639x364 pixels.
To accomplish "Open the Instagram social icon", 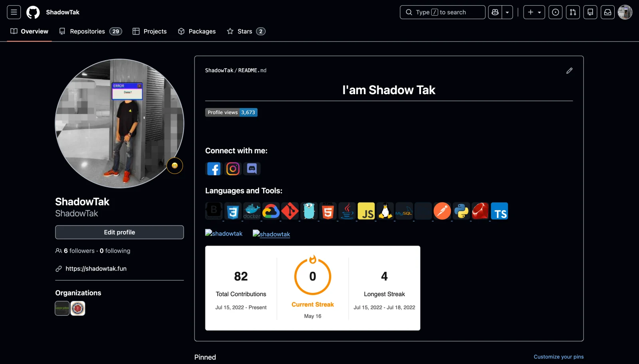I will tap(233, 169).
